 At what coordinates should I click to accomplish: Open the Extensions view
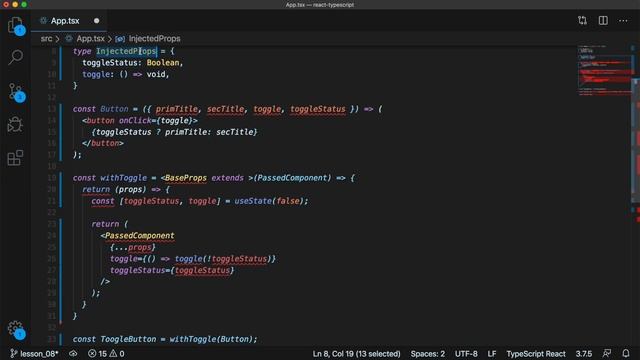click(x=16, y=158)
